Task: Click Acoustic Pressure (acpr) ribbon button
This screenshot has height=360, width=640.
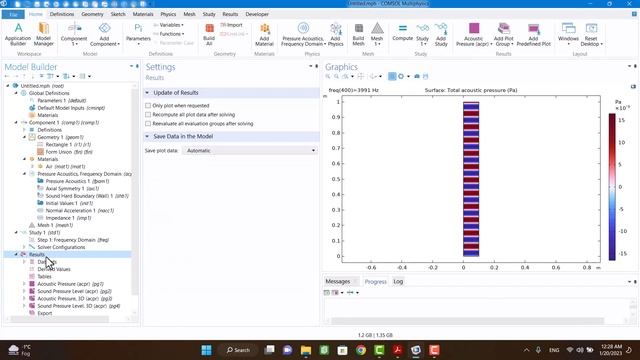Action: point(473,34)
